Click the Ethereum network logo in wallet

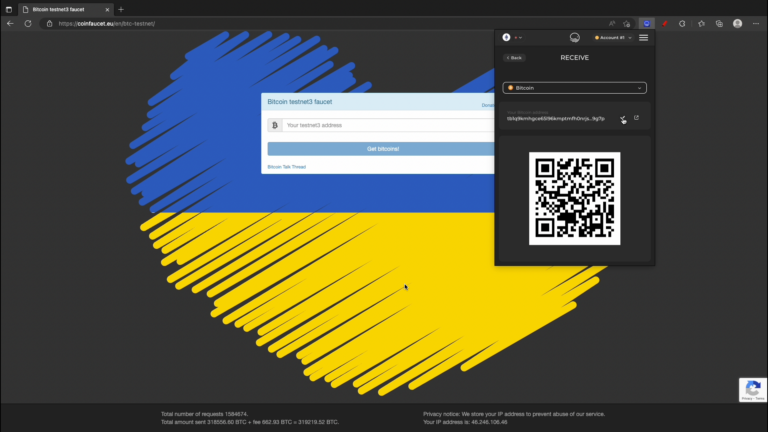click(x=506, y=37)
